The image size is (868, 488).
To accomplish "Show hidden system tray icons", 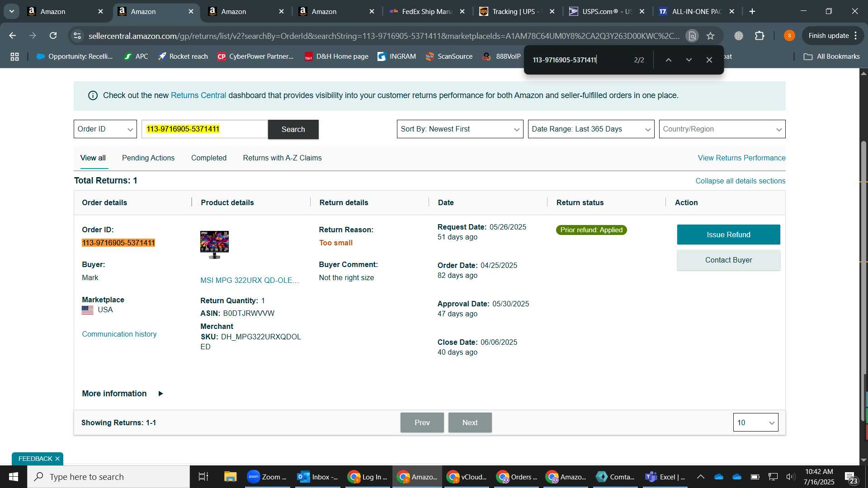I will pyautogui.click(x=700, y=477).
